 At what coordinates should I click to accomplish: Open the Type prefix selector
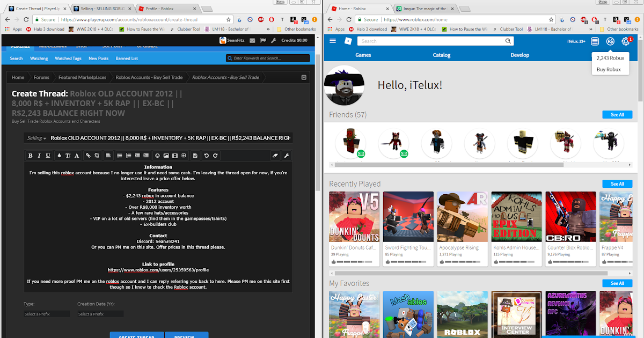coord(47,314)
